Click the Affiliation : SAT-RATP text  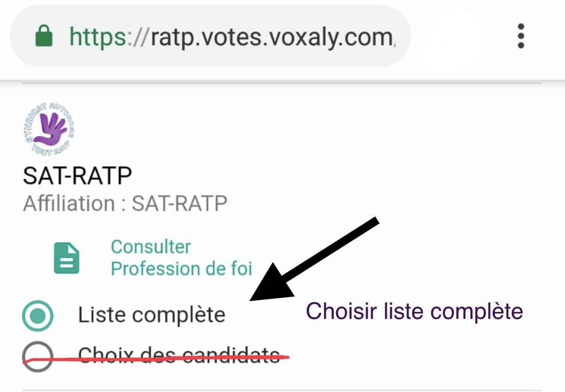coord(125,204)
